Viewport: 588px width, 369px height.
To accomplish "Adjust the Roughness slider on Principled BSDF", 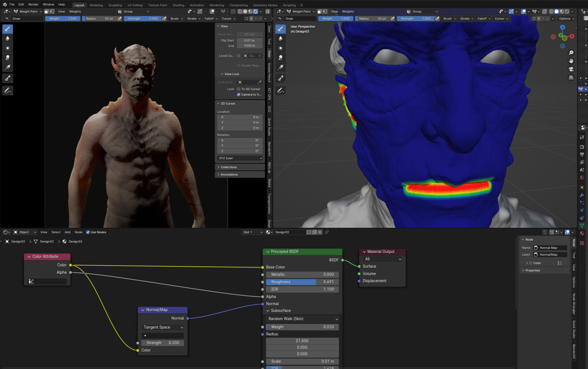I will click(x=302, y=282).
